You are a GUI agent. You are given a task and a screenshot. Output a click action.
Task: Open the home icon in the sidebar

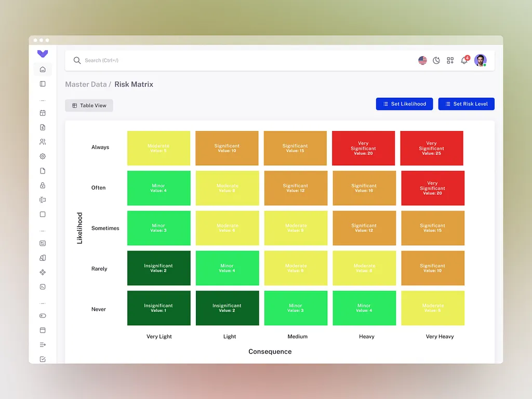click(43, 69)
